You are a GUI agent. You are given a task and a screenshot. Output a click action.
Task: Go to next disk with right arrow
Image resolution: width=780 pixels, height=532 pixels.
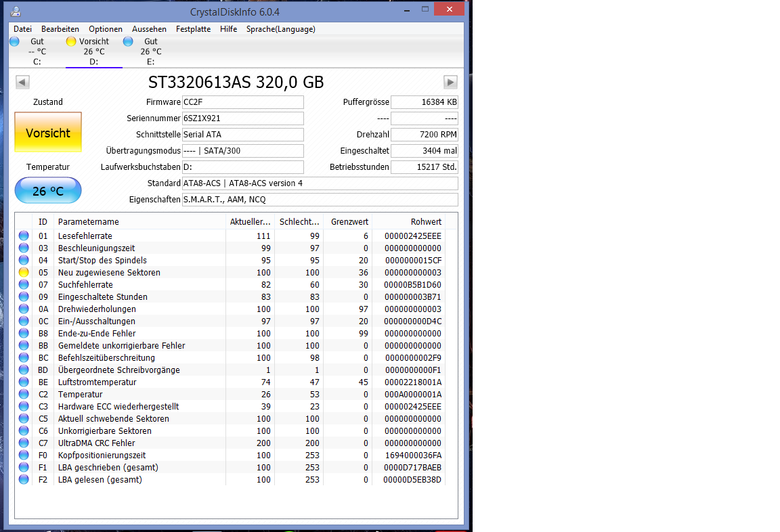tap(450, 82)
